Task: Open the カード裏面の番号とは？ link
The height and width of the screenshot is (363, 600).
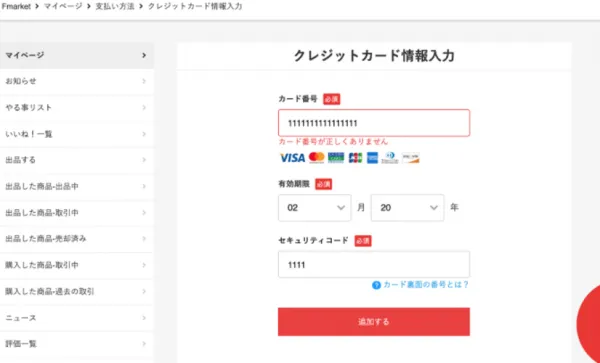Action: point(426,285)
